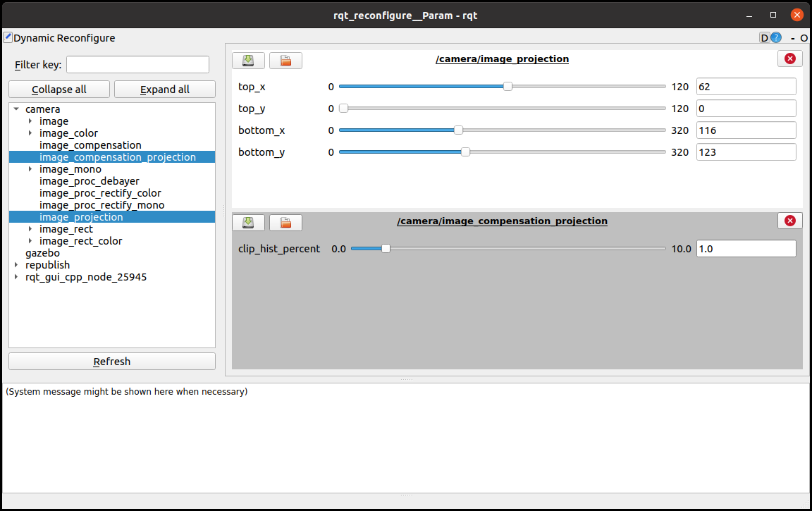Click the Dynamic Reconfigure edit icon
The image size is (812, 511).
click(8, 37)
